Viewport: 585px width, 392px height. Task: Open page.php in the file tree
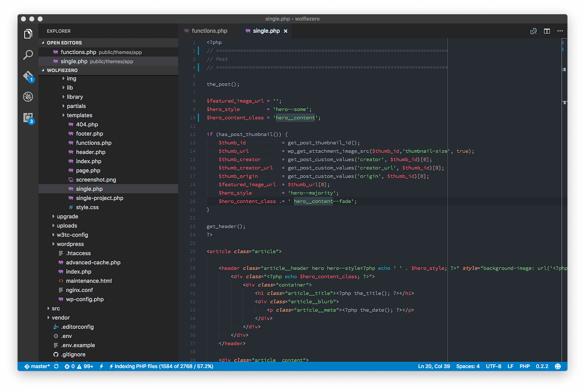point(109,171)
